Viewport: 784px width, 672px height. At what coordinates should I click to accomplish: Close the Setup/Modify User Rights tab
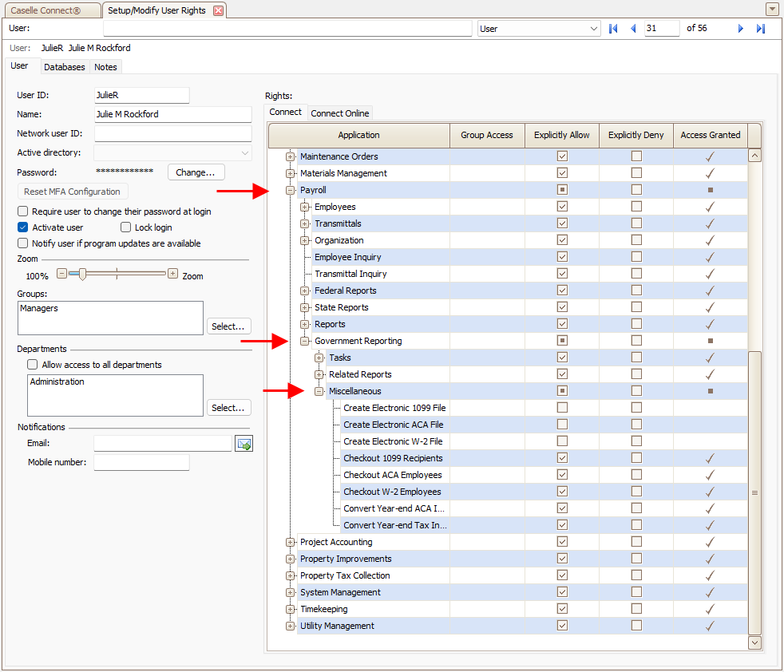coord(218,10)
